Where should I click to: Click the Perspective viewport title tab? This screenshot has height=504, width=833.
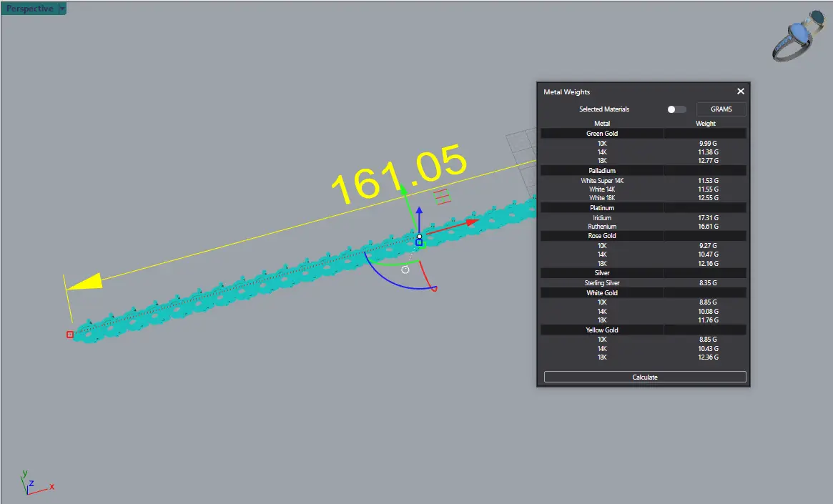[29, 9]
